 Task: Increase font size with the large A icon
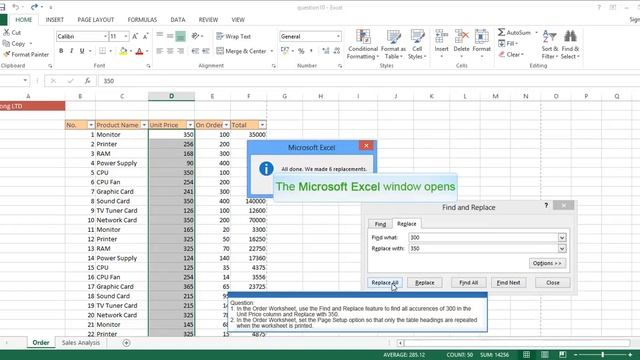135,36
